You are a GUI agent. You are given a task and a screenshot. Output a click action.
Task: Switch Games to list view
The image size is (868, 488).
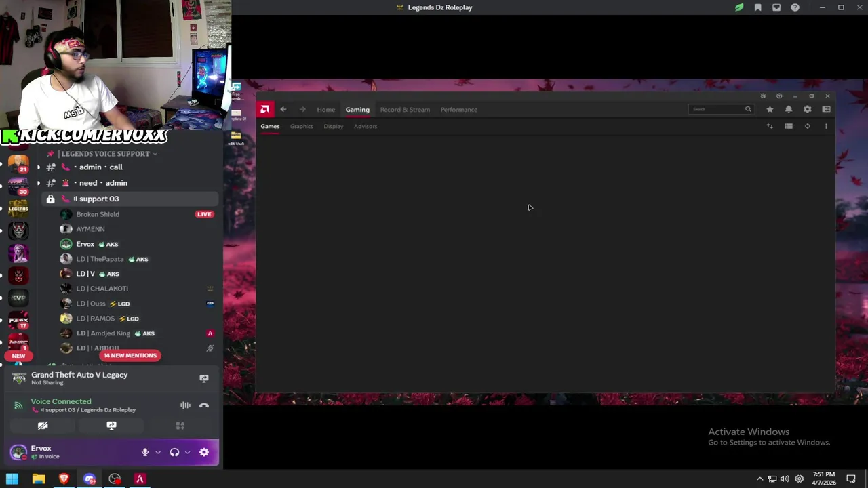click(789, 126)
